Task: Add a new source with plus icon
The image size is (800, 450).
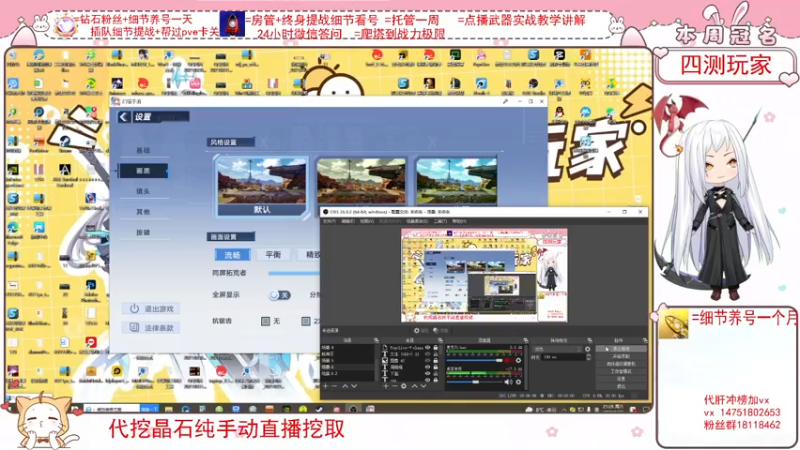Action: [386, 386]
